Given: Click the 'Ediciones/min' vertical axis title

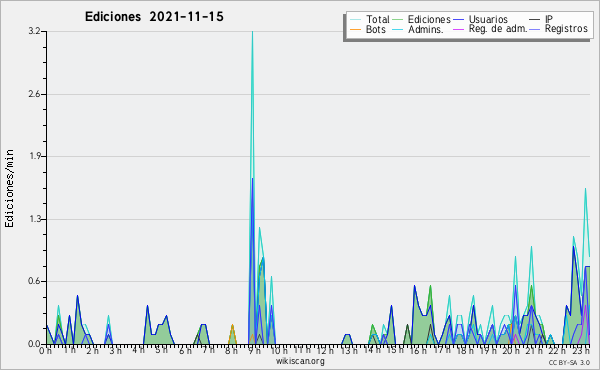Looking at the screenshot, I should [x=9, y=188].
